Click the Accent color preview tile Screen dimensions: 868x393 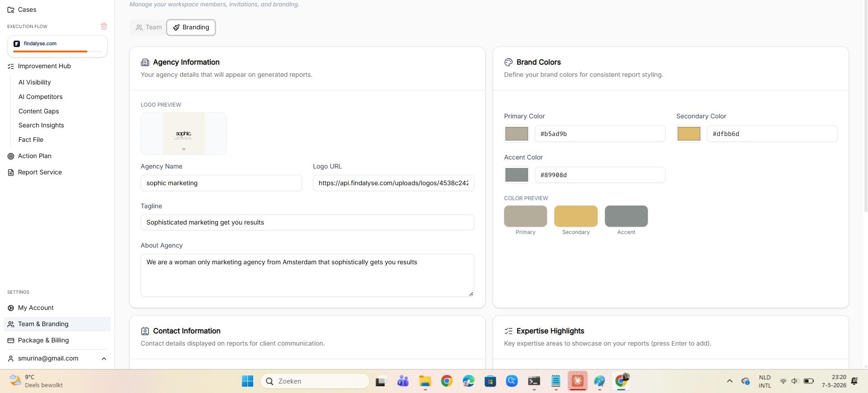pos(626,216)
